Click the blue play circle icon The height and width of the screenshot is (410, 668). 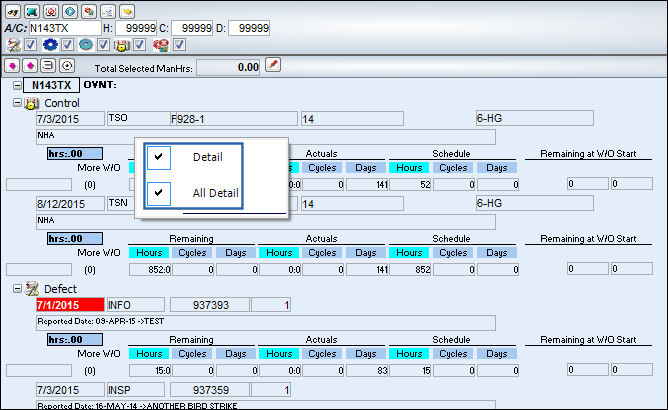coord(70,12)
